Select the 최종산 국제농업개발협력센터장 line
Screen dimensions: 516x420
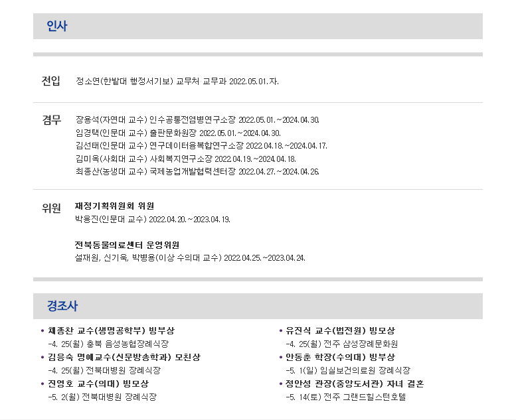pos(197,172)
